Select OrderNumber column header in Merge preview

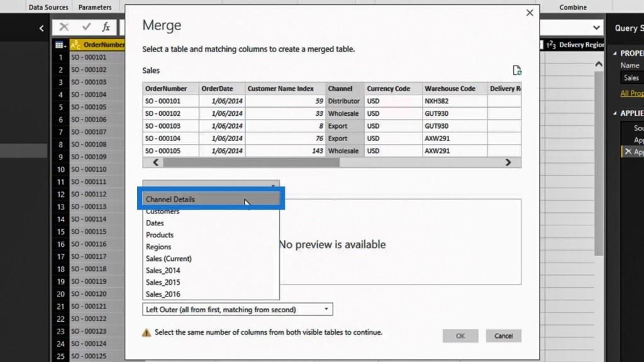pyautogui.click(x=171, y=88)
